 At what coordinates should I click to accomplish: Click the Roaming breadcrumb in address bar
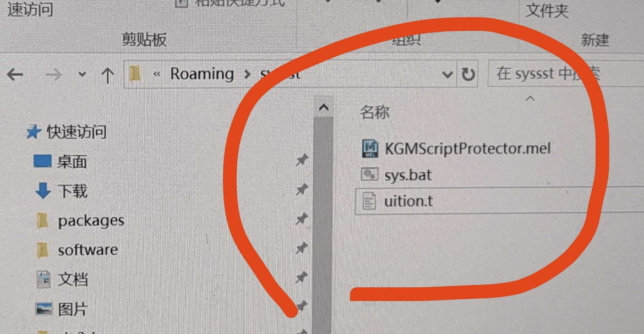point(202,74)
